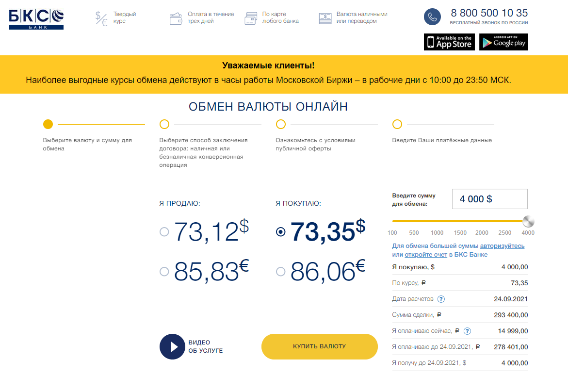Click the amount slider handle

coord(528,222)
